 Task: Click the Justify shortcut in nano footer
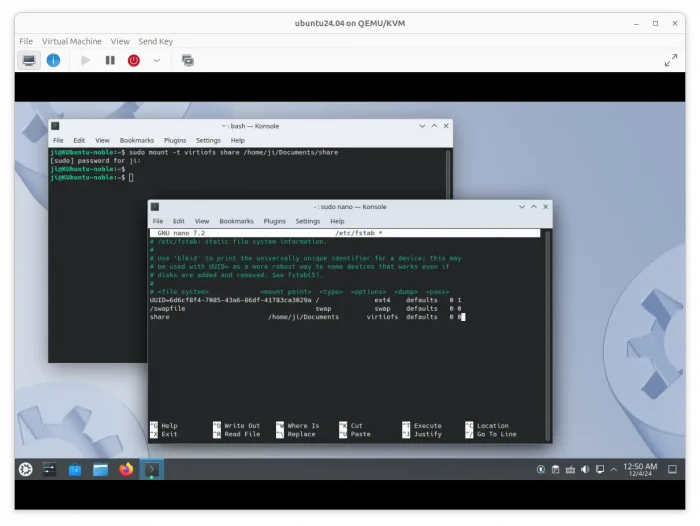(x=422, y=434)
